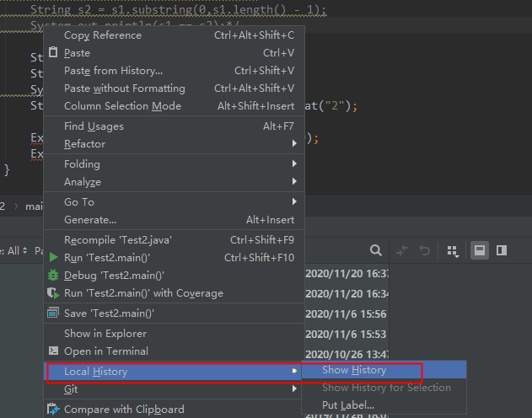The image size is (532, 418).
Task: Select Compare with Clipboard
Action: pyautogui.click(x=174, y=410)
